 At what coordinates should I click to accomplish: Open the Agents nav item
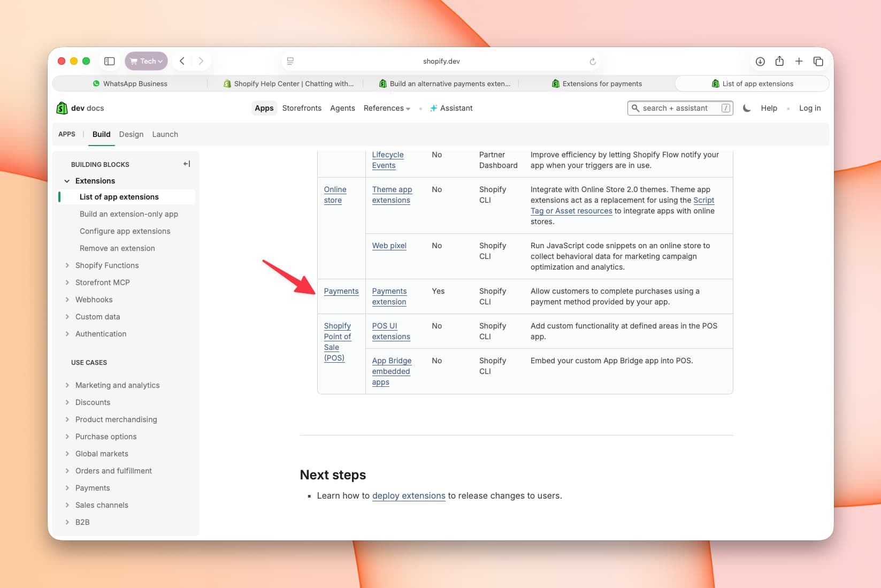342,108
